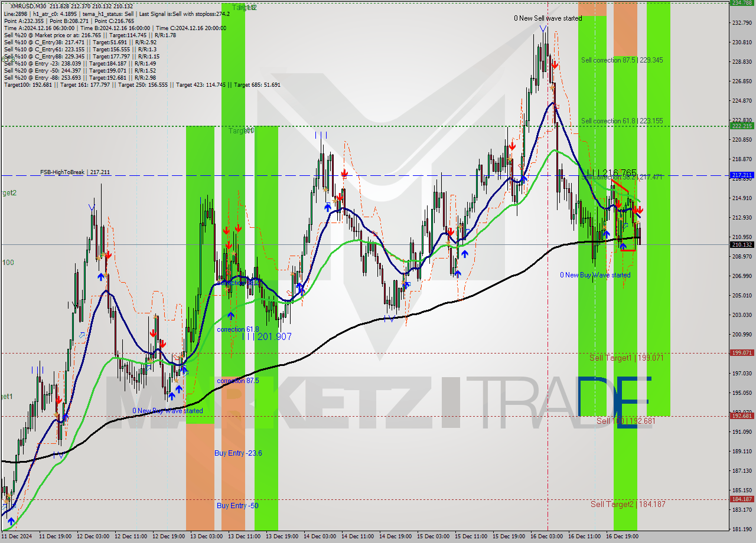Click 203.030 on the price axis
The width and height of the screenshot is (756, 543).
[742, 315]
